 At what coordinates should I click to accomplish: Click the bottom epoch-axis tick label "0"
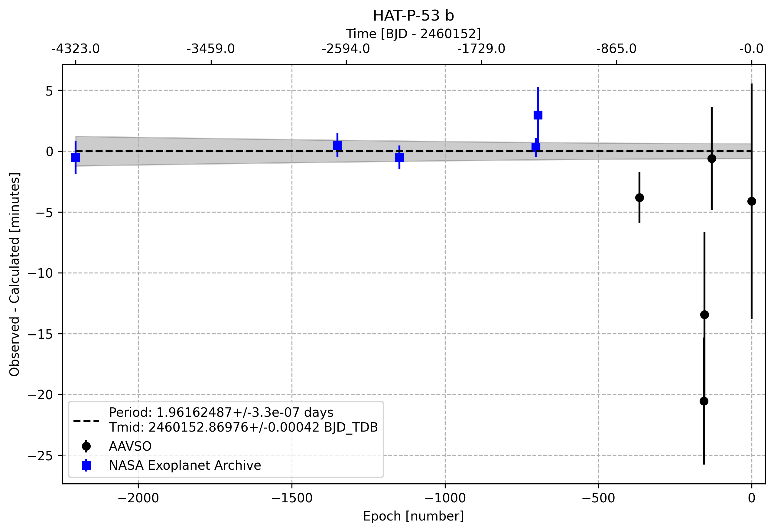click(751, 498)
